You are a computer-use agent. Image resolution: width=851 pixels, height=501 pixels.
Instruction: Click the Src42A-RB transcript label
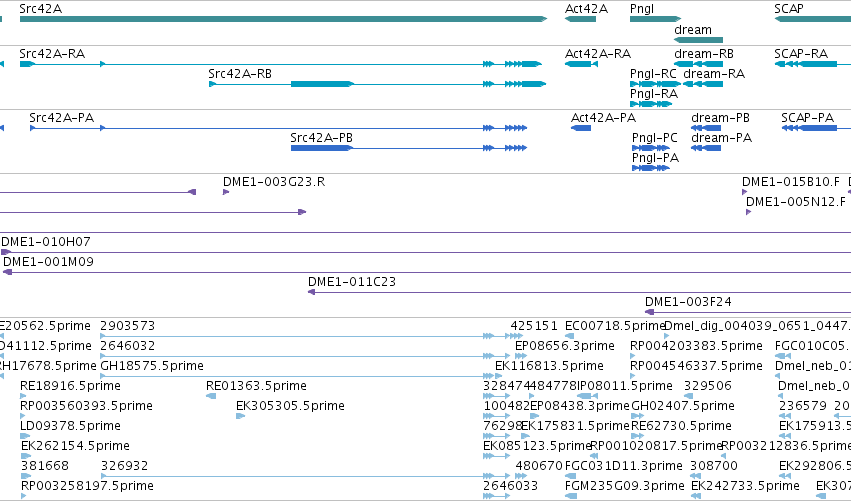click(x=240, y=74)
